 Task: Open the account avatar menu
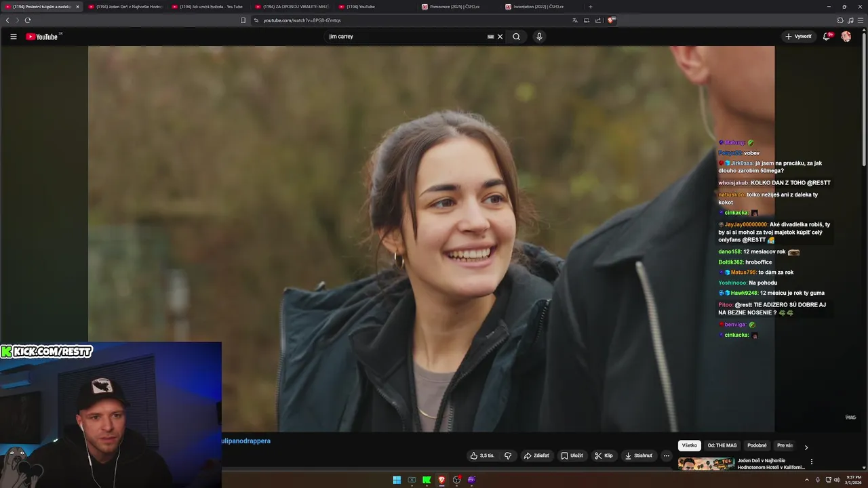pyautogui.click(x=846, y=37)
